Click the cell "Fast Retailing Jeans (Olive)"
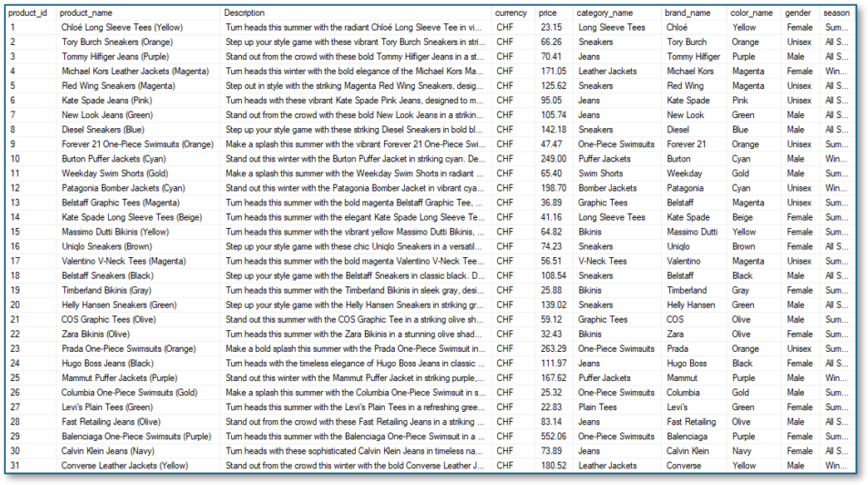Viewport: 868px width, 485px height. click(111, 422)
